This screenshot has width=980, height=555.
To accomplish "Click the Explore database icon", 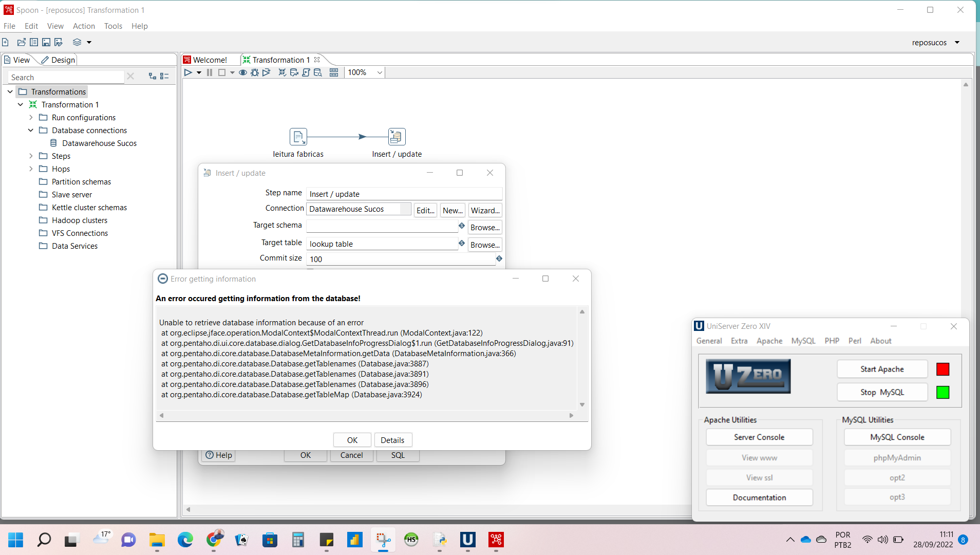I will (318, 72).
